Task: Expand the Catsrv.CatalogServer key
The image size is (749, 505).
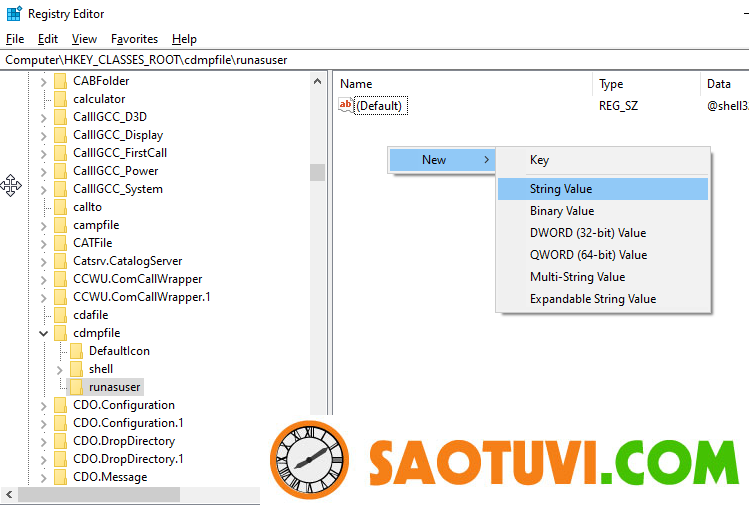Action: click(43, 262)
